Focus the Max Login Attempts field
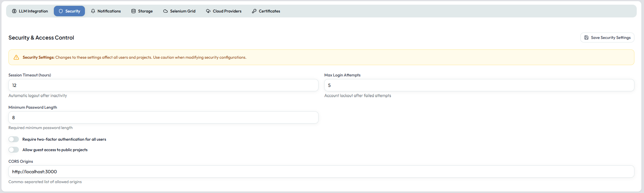The width and height of the screenshot is (644, 193). pos(479,85)
